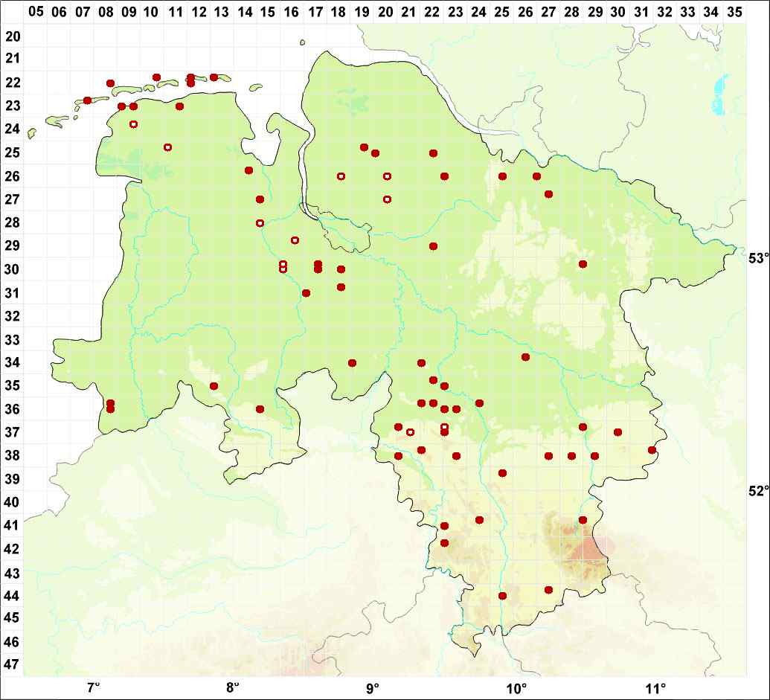Select hollow marker in row 37, column 21
770x700 pixels.
click(411, 432)
